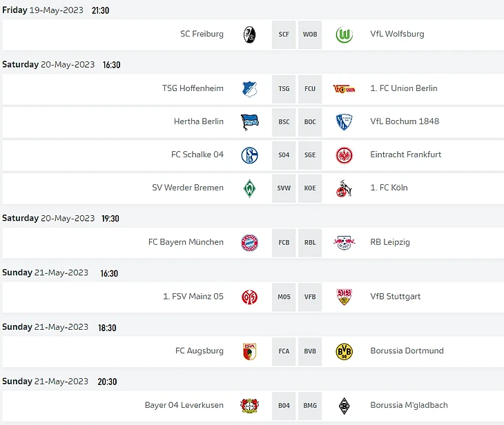This screenshot has width=504, height=425.
Task: Click the FCB score box
Action: 284,243
